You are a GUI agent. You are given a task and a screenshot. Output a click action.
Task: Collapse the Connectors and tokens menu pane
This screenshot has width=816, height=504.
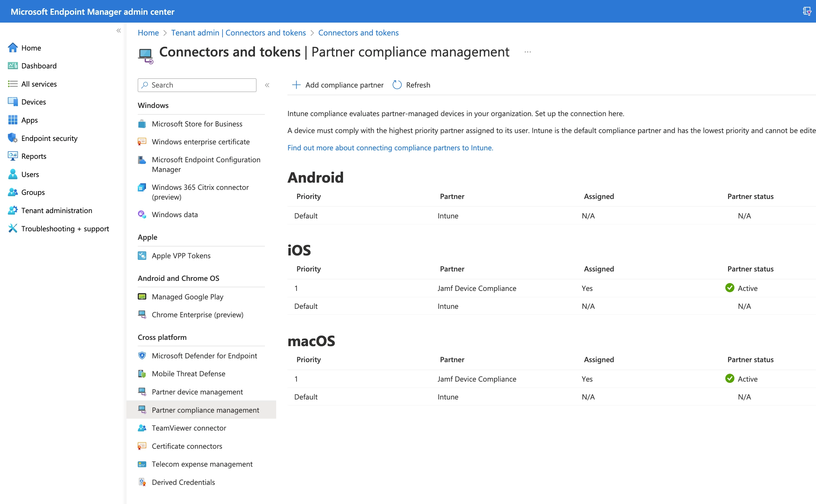pos(267,85)
